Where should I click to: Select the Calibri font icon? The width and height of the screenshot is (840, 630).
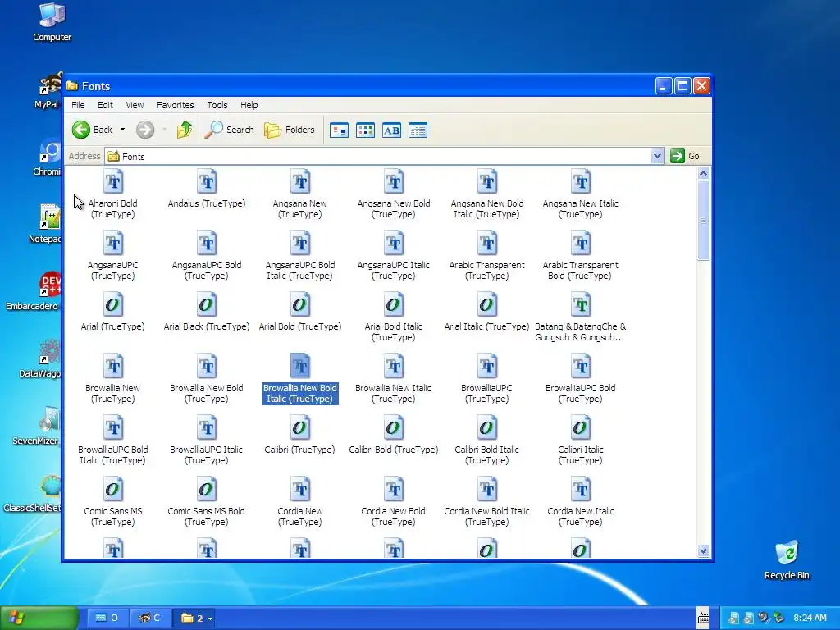[x=300, y=428]
